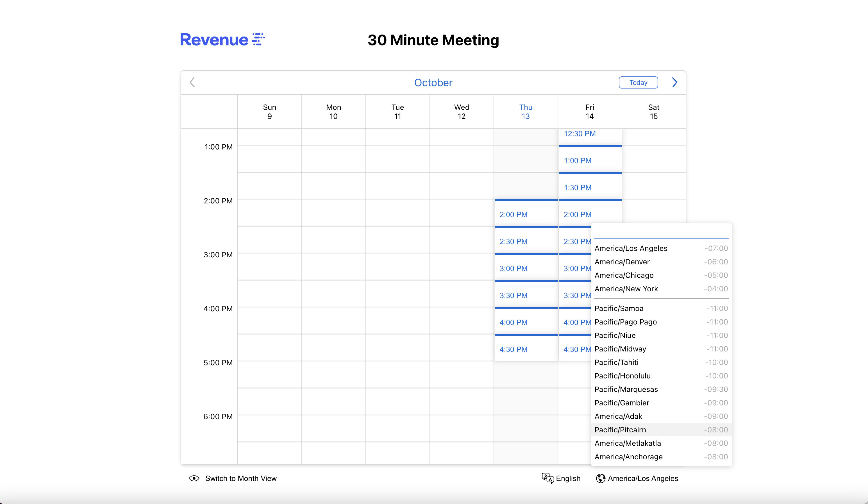Click the eye icon for Month View
868x504 pixels.
(194, 478)
